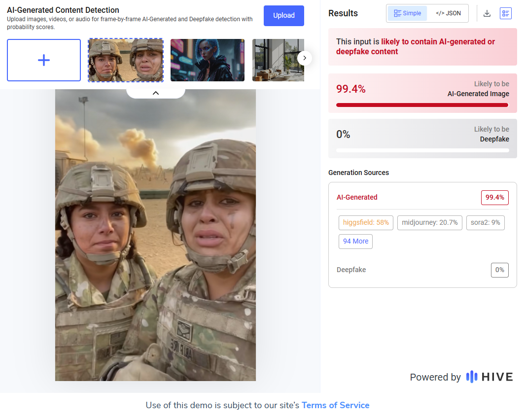Select the cyberpunk woman sample thumbnail
The width and height of the screenshot is (524, 420).
pyautogui.click(x=208, y=60)
